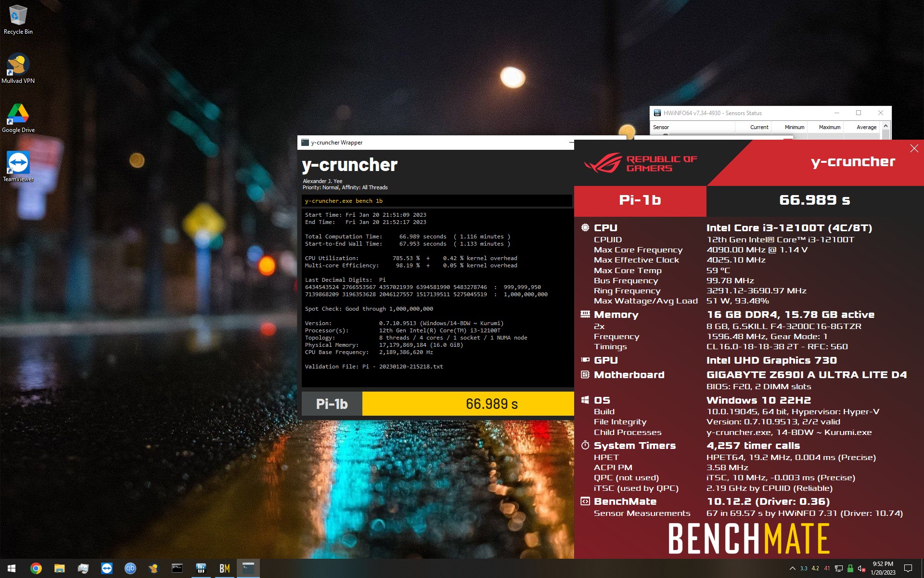The image size is (924, 578).
Task: Open Mullvad VPN from the taskbar
Action: coord(154,568)
